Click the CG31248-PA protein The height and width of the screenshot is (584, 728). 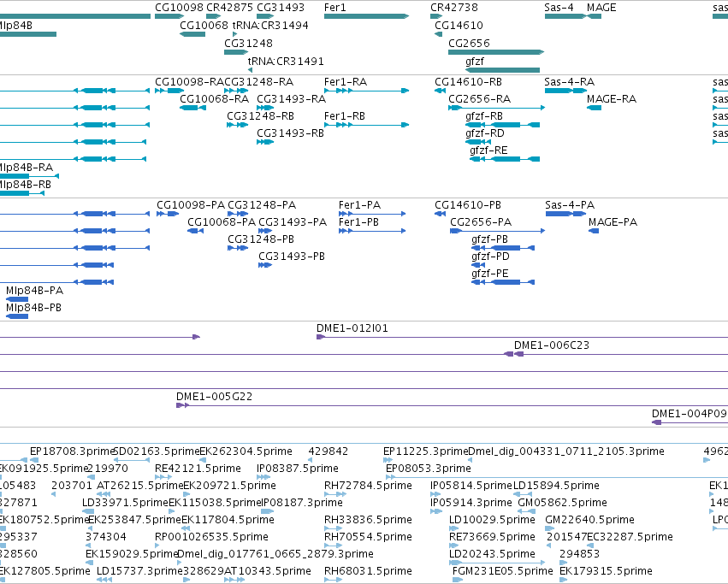238,214
